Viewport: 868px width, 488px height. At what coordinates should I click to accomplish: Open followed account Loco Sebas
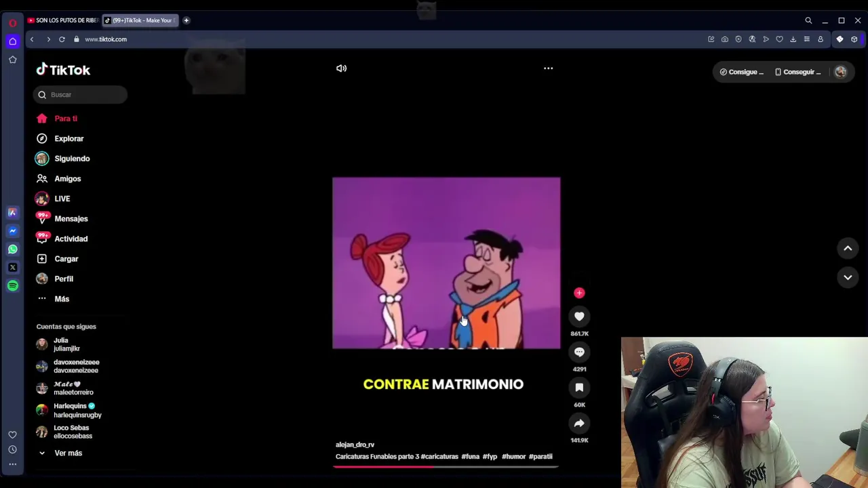(64, 432)
